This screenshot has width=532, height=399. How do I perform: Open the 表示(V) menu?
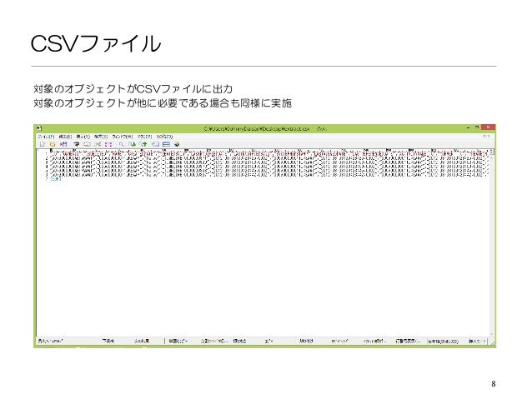point(83,137)
